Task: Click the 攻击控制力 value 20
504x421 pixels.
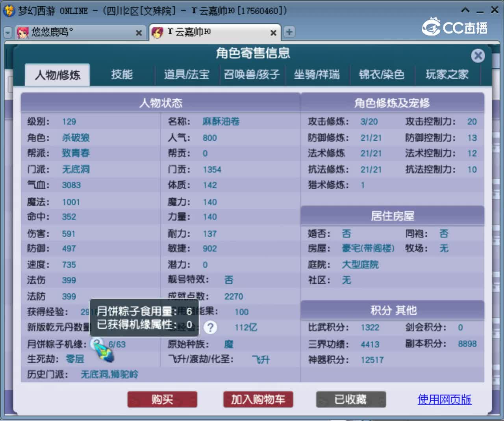Action: click(472, 122)
